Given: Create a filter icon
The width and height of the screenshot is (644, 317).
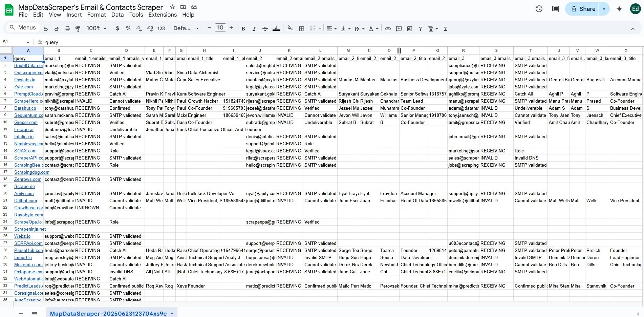Looking at the screenshot, I should click(421, 29).
